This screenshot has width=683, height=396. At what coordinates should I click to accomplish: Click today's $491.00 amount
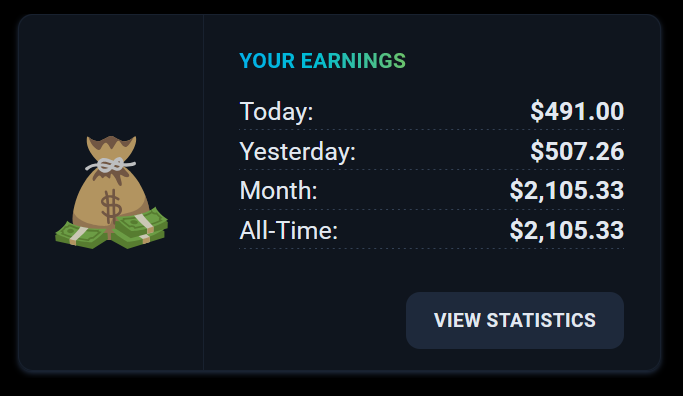(x=577, y=111)
